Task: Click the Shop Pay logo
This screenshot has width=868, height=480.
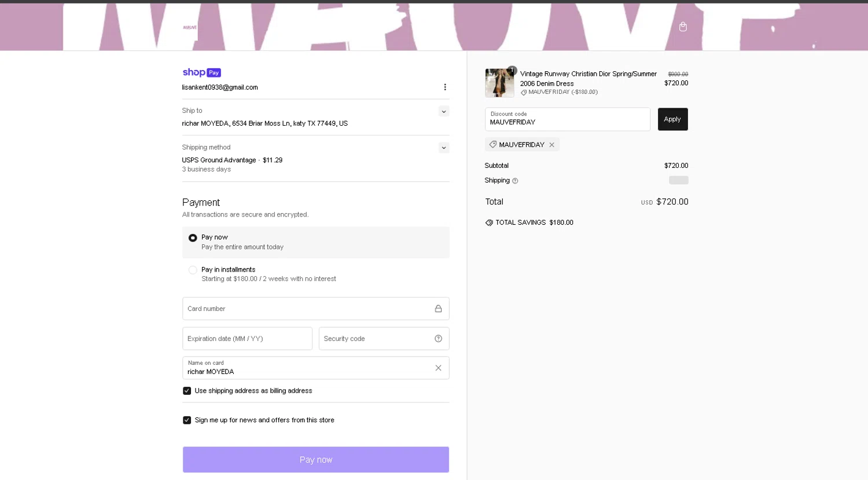Action: click(201, 72)
